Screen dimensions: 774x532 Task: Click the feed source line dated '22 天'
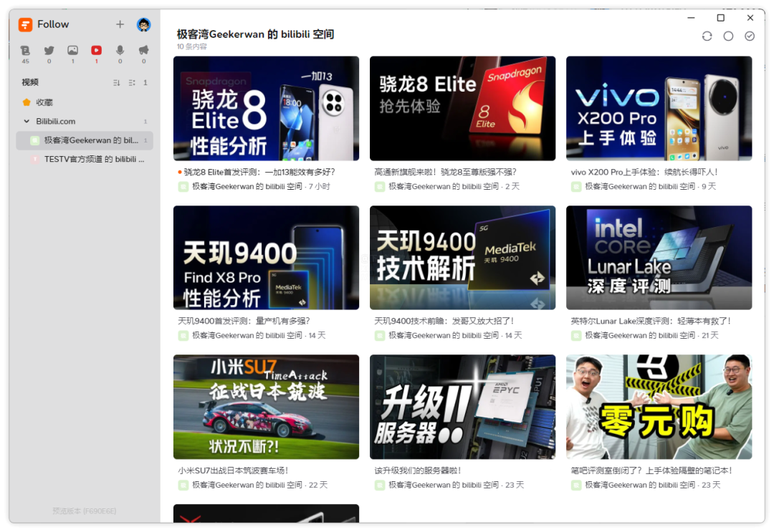[253, 485]
